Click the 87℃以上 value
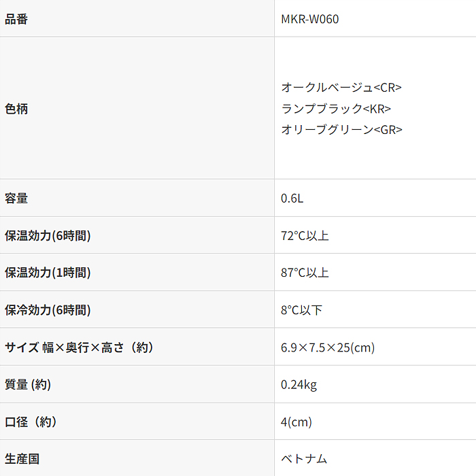This screenshot has height=476, width=476. coord(305,273)
